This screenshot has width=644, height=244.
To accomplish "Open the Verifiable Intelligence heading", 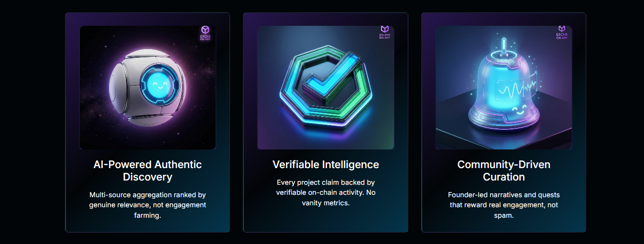I will 326,164.
